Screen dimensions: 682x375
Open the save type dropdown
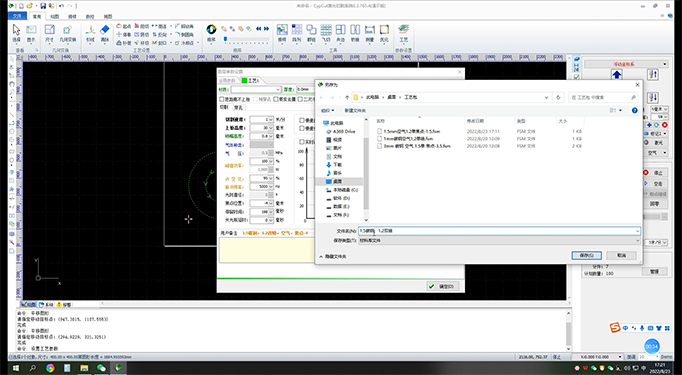[x=499, y=240]
